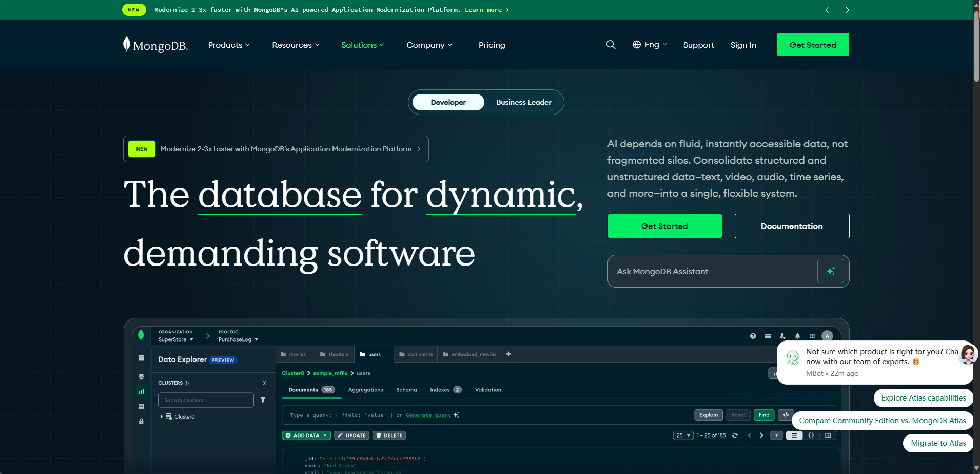Click the MongoDB leaf logo in the header
The width and height of the screenshot is (980, 474).
click(x=155, y=45)
